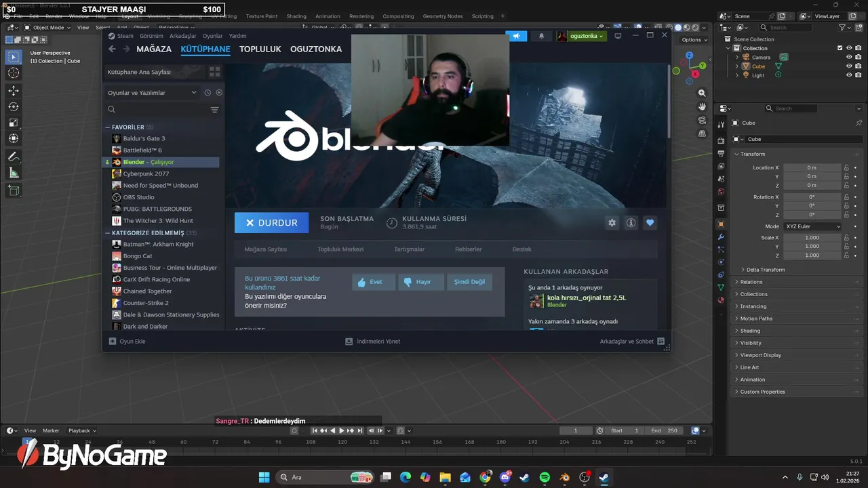868x488 pixels.
Task: Open the Tartışmalar tab for Blender
Action: (x=409, y=249)
